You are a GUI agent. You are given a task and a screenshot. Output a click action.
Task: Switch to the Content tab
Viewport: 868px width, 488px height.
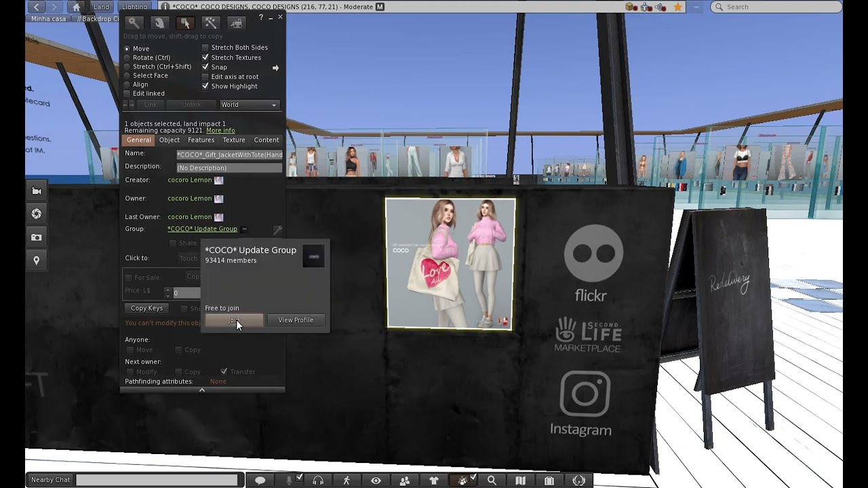[267, 140]
